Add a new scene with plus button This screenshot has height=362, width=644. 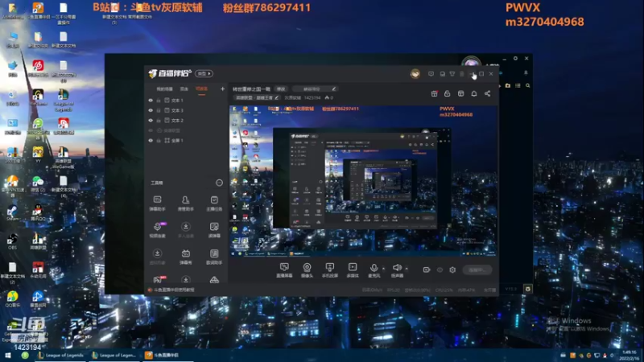[x=222, y=88]
